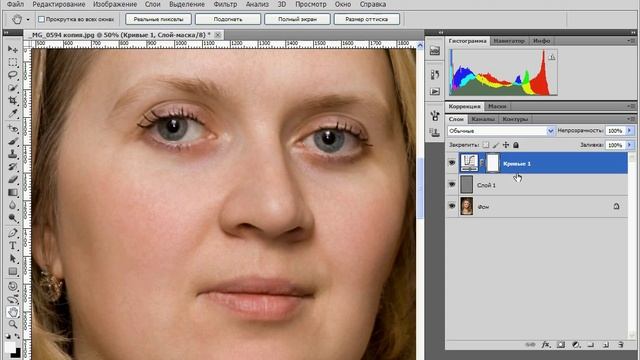Click foreground color swatch
This screenshot has height=360, width=640.
[x=9, y=347]
